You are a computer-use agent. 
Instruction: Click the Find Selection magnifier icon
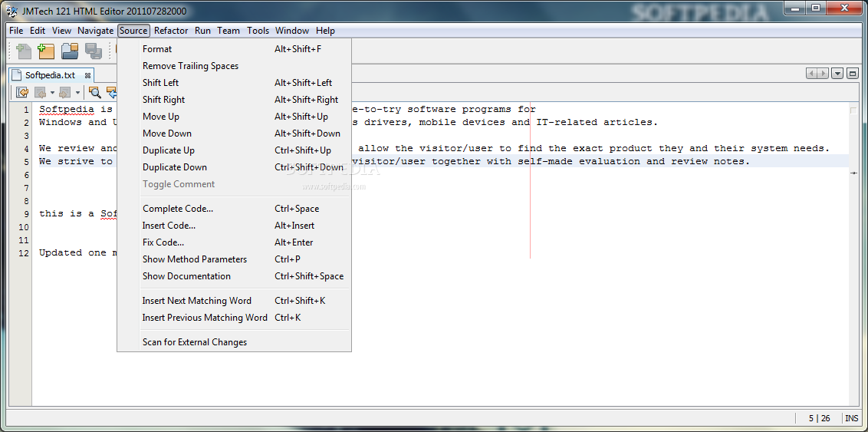point(95,93)
